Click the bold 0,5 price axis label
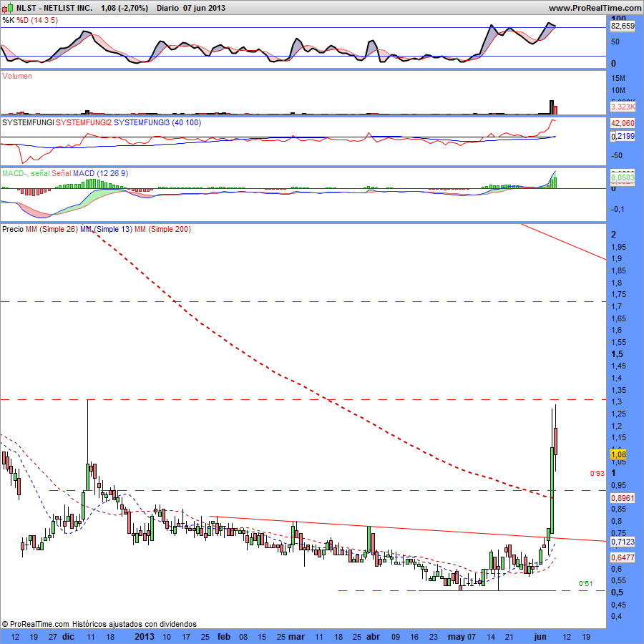 click(x=617, y=592)
